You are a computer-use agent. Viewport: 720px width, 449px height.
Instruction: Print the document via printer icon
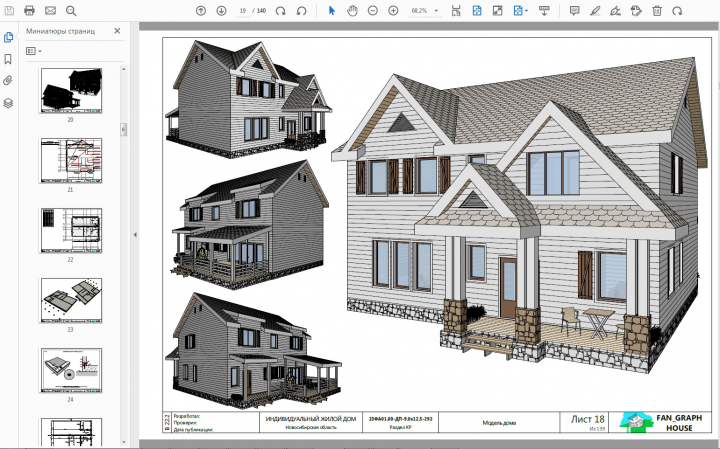29,10
